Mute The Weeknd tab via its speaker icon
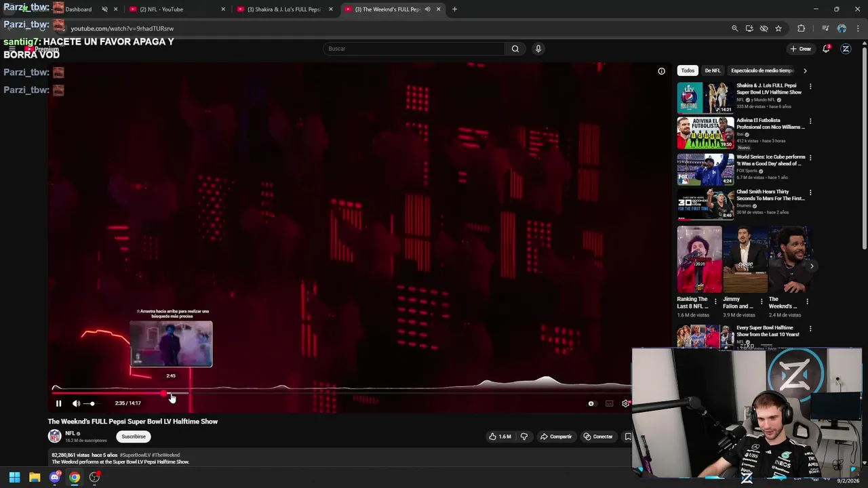The width and height of the screenshot is (868, 488). click(427, 9)
